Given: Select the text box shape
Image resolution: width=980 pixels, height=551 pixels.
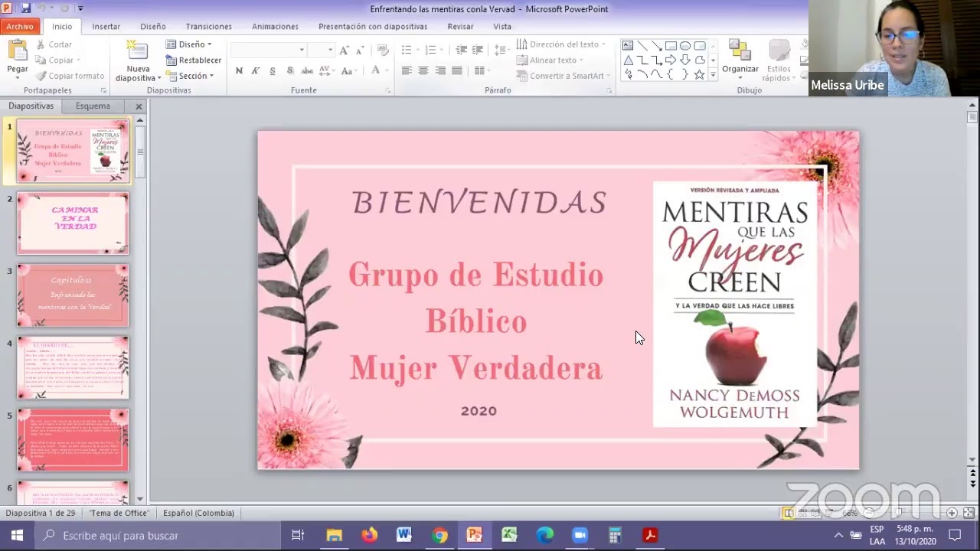Looking at the screenshot, I should coord(628,46).
